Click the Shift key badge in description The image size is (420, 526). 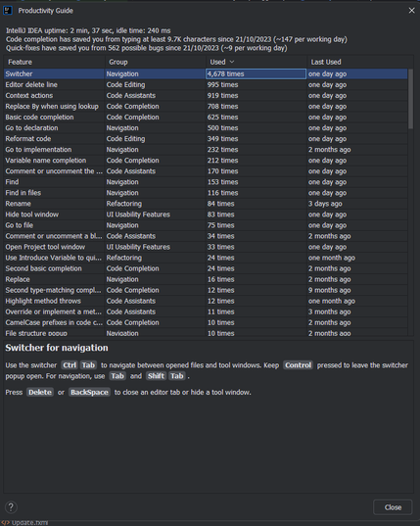coord(156,376)
